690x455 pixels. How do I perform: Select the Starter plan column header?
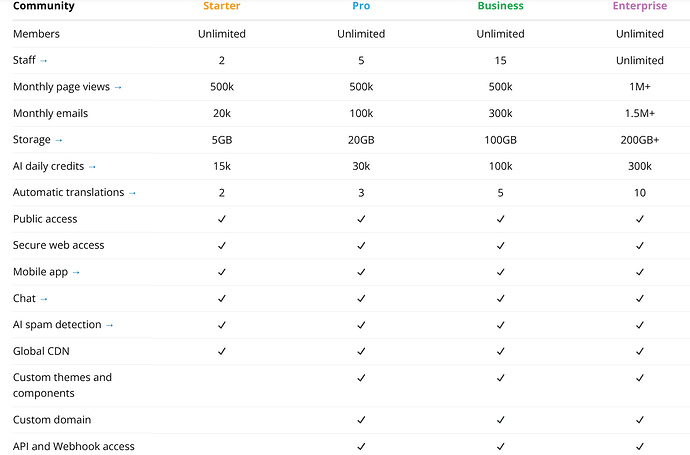pos(221,7)
